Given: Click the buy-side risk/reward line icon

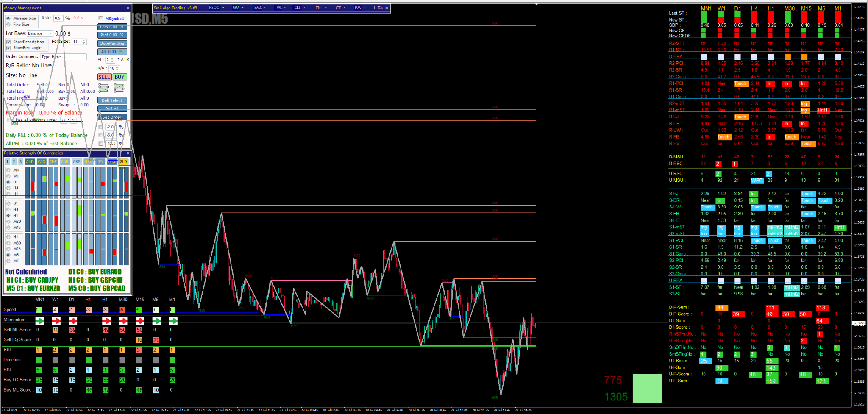Looking at the screenshot, I should pyautogui.click(x=119, y=88).
